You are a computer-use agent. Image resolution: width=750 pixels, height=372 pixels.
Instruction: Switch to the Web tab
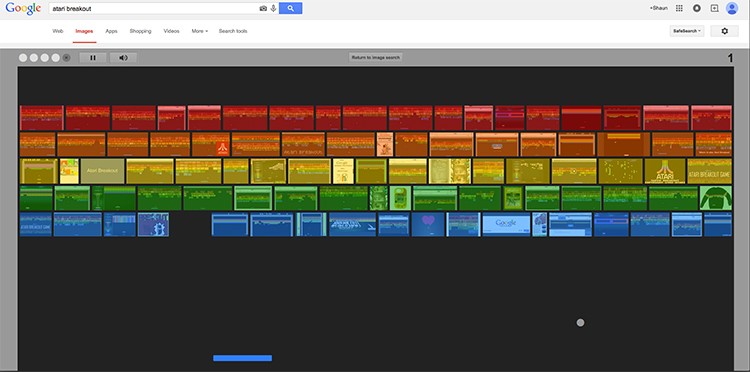pos(58,31)
